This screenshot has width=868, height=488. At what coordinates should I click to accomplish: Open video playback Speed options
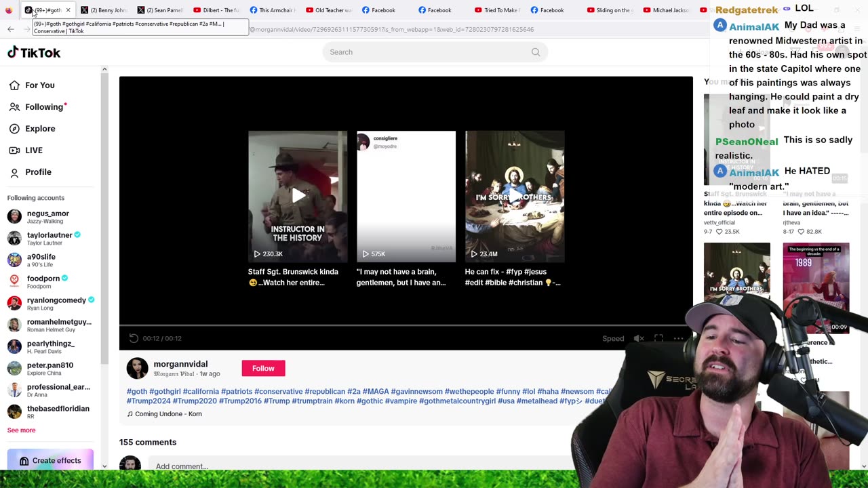[x=613, y=338]
